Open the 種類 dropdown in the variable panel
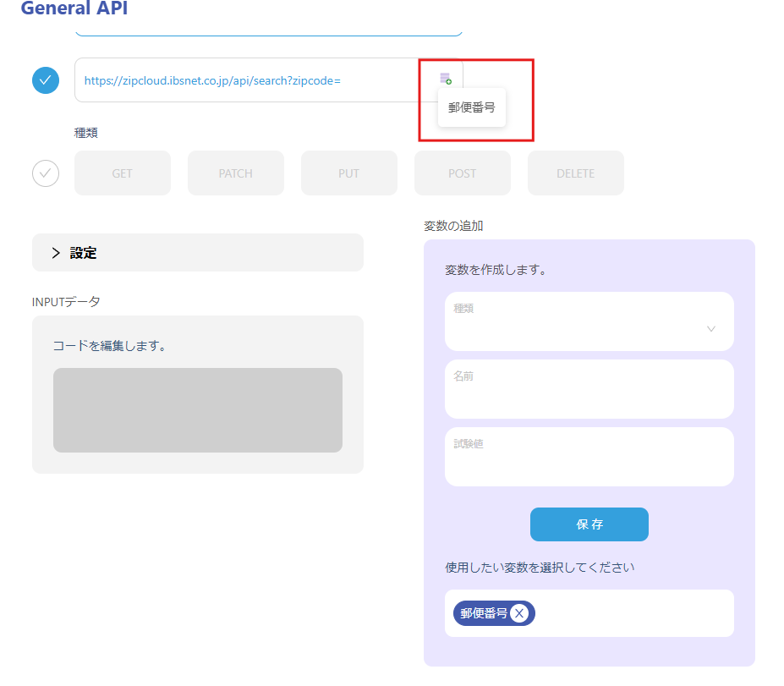Screen dimensions: 784x686 [589, 321]
